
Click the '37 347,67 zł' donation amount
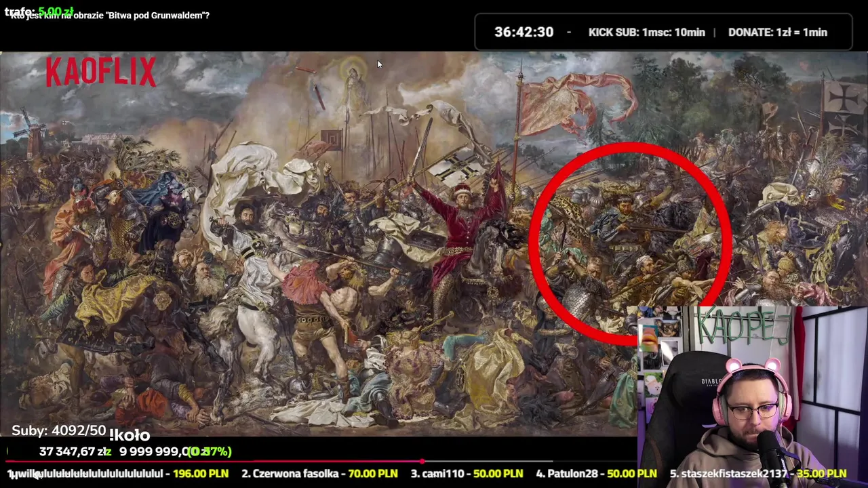75,451
